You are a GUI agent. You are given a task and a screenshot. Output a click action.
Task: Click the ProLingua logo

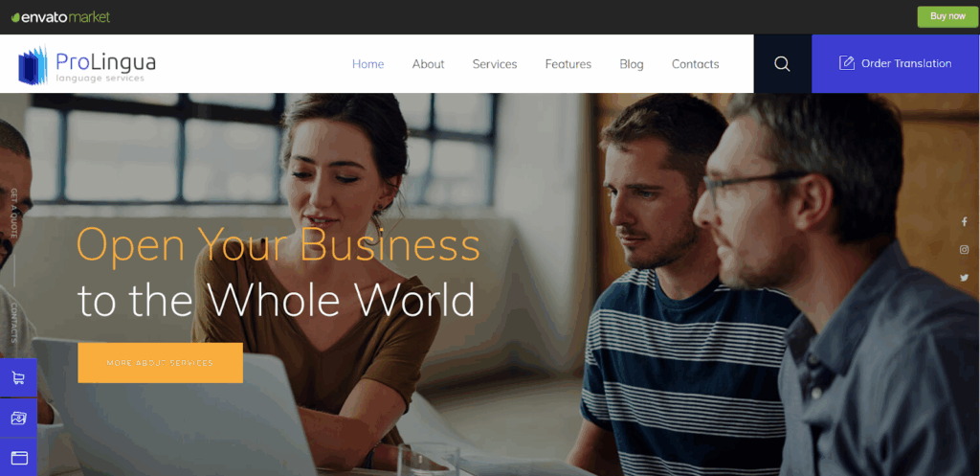coord(87,65)
